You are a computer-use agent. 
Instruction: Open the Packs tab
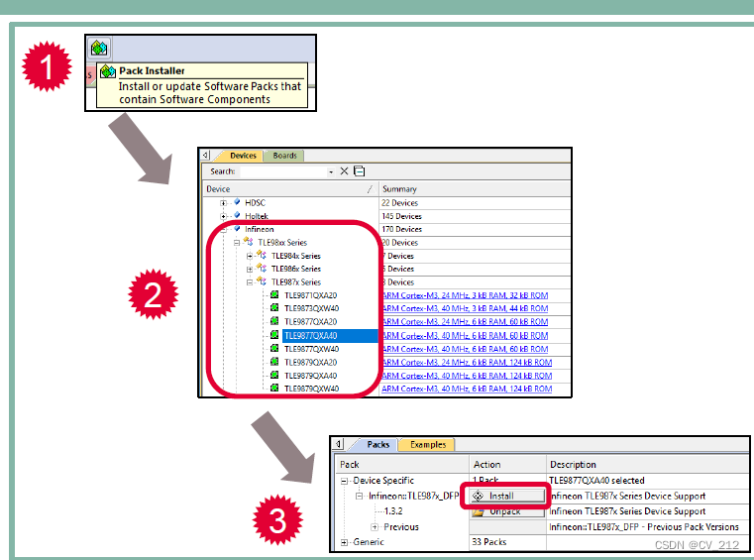pyautogui.click(x=377, y=445)
